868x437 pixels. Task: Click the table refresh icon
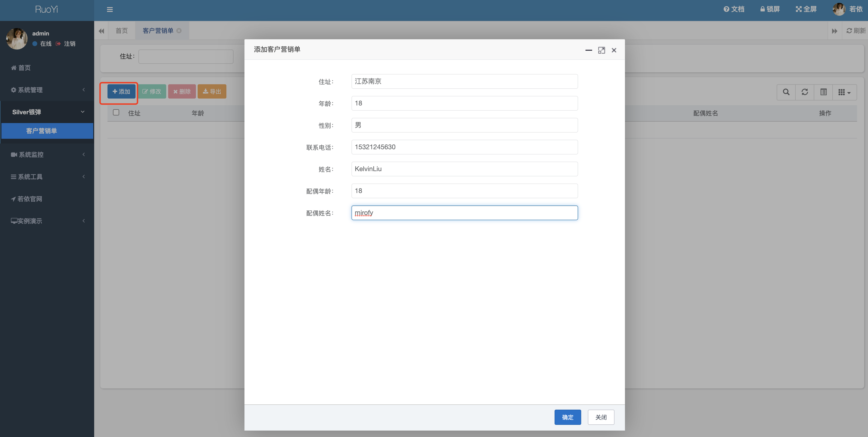coord(805,92)
